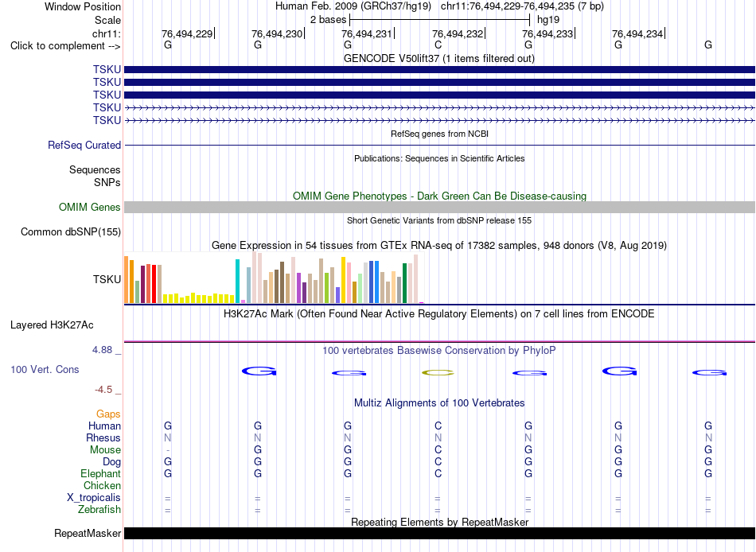Click 'Publications: Sequences in Scientific Articles' title
Viewport: 756px width, 552px height.
[439, 158]
